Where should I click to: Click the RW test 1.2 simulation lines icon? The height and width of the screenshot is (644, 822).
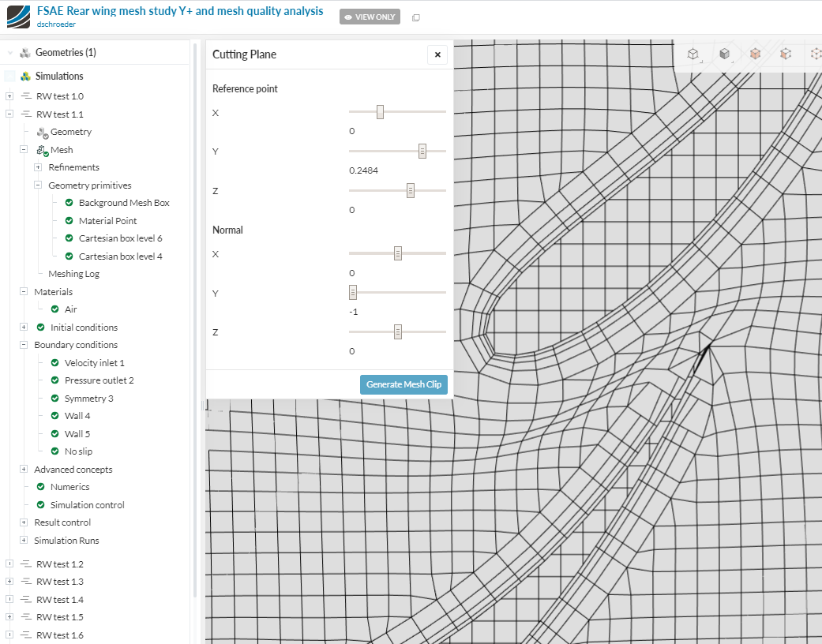[26, 563]
